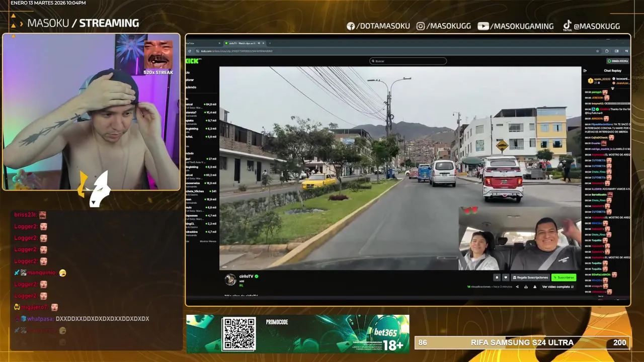
Task: Download the clip with the download icon
Action: [526, 287]
